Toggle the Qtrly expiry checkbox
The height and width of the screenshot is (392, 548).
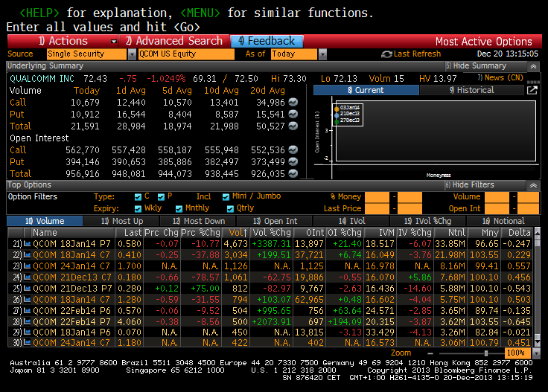(230, 209)
